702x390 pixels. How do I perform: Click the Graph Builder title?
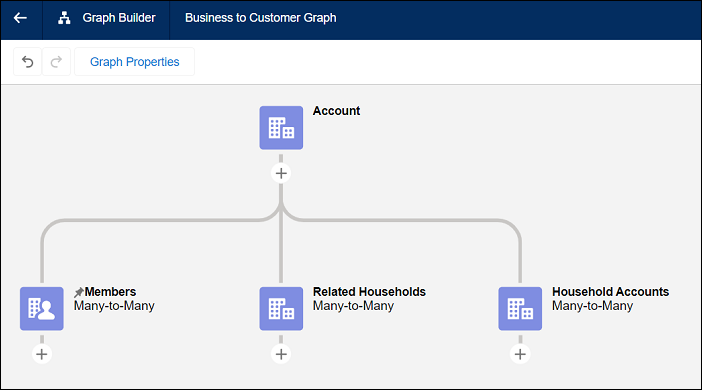(119, 18)
